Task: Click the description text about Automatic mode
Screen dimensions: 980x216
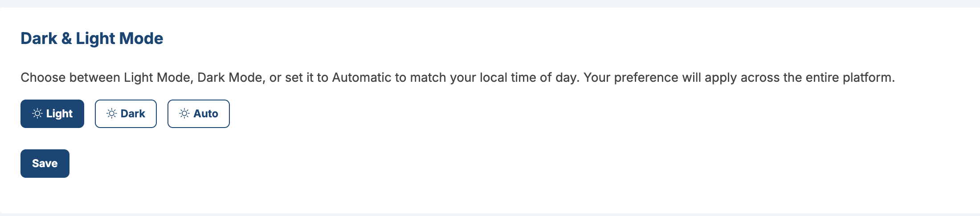Action: (457, 78)
